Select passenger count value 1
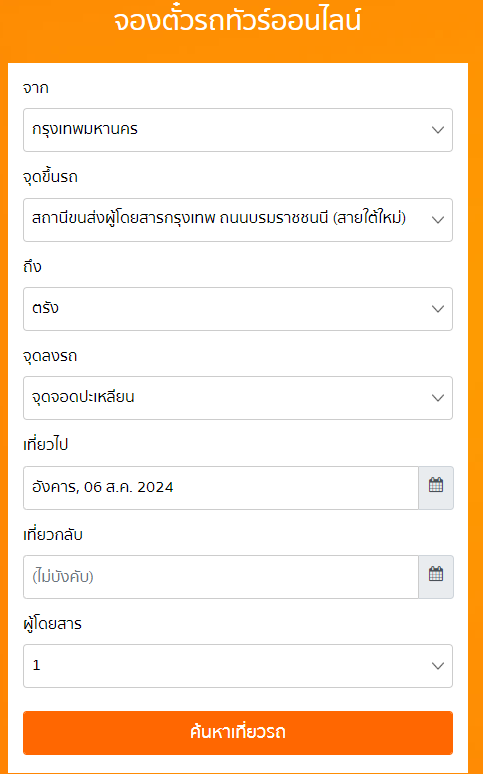The image size is (483, 774). pos(36,665)
